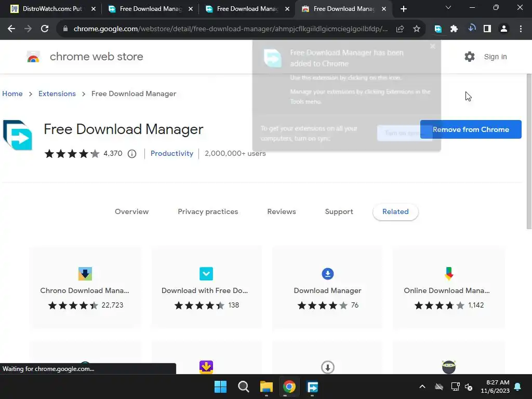This screenshot has width=532, height=399.
Task: Click the circled download arrow extension icon
Action: (x=328, y=367)
